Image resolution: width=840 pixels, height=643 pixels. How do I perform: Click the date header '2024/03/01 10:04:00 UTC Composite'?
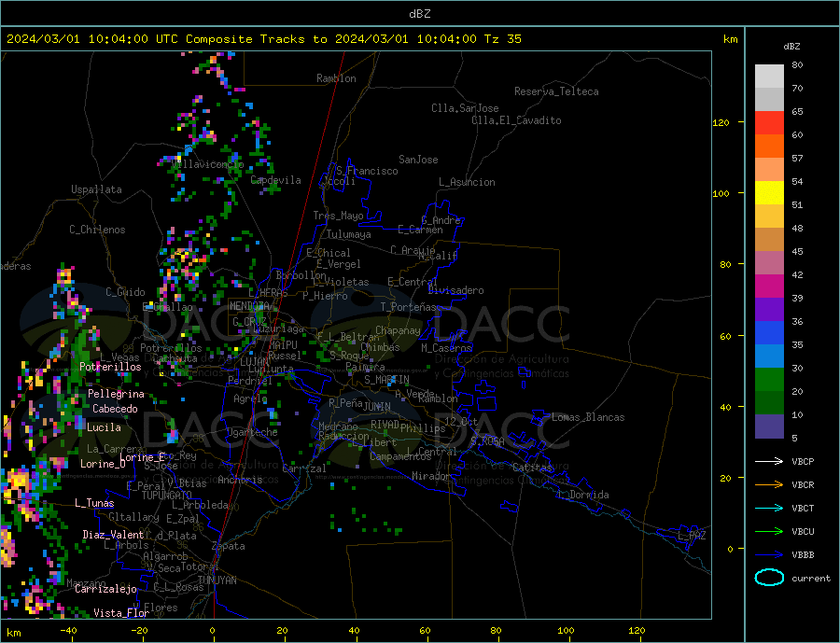click(x=129, y=39)
